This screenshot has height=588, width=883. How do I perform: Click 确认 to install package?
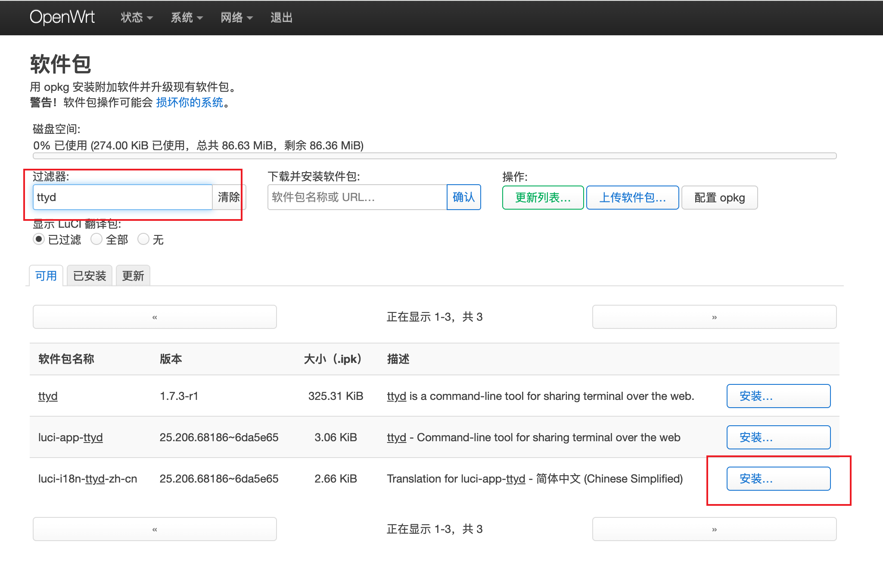(x=464, y=197)
